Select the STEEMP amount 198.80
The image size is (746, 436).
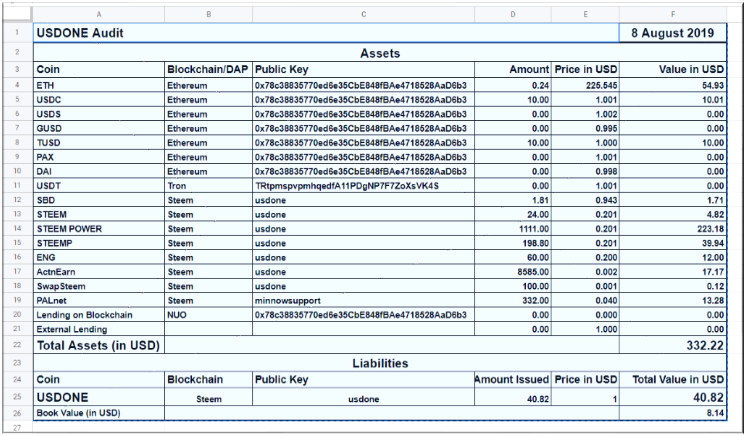point(513,243)
